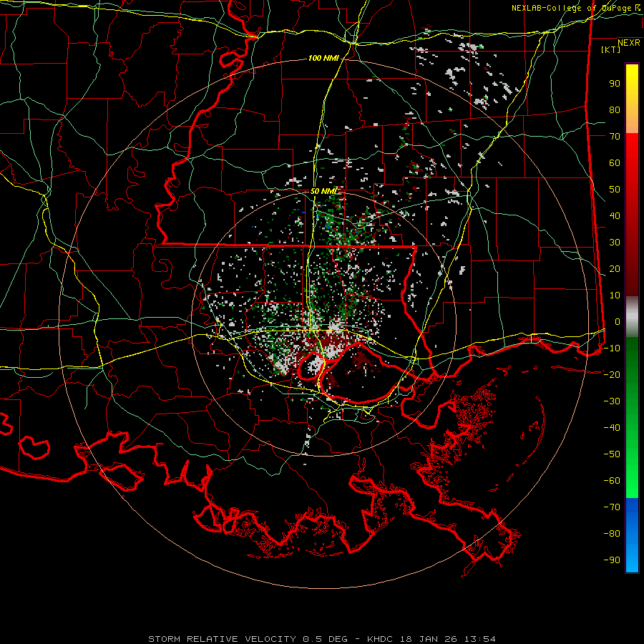Click the 40 value on velocity scale
The image size is (644, 644).
click(615, 216)
